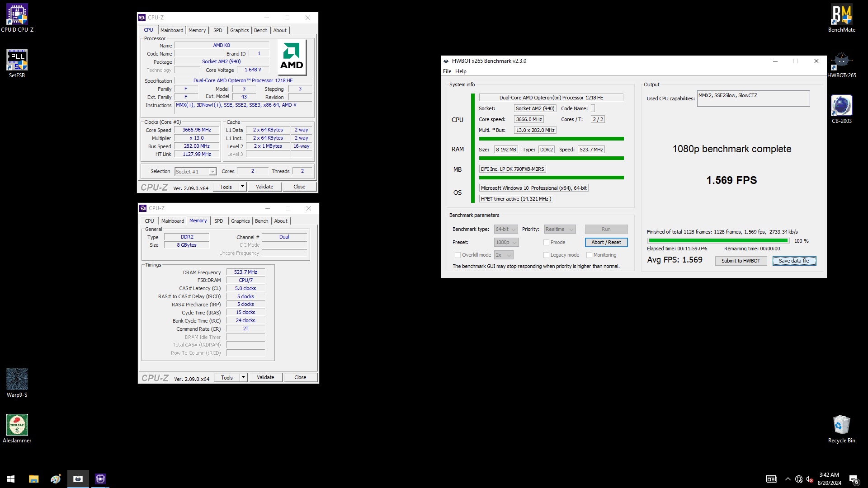Image resolution: width=868 pixels, height=488 pixels.
Task: Open the Windows Start menu
Action: (x=11, y=479)
